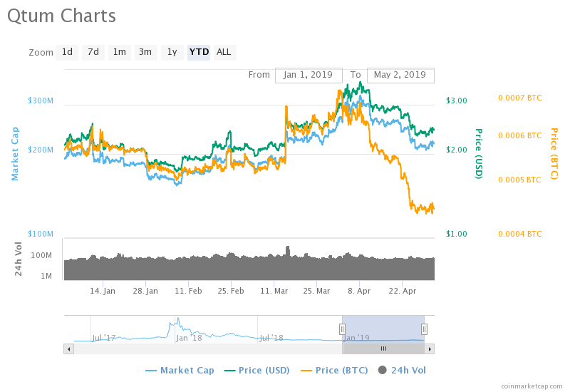Click the Zoom label text

(x=41, y=53)
